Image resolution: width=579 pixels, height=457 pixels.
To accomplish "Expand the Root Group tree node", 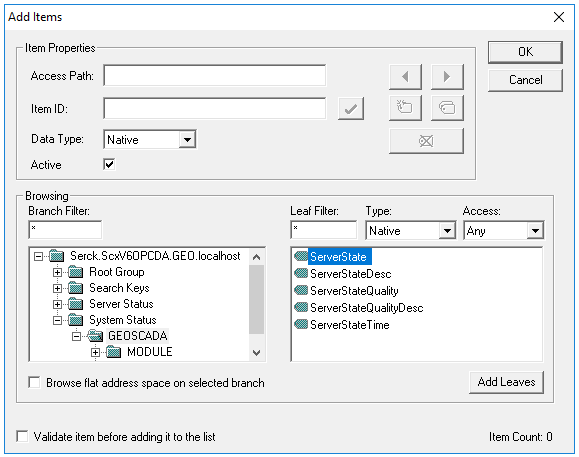I will pos(57,272).
